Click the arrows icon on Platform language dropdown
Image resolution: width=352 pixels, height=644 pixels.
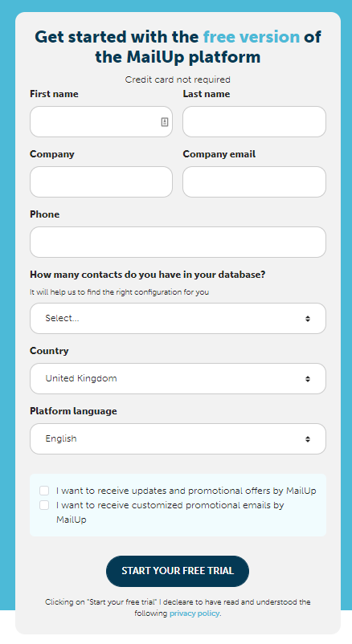308,439
